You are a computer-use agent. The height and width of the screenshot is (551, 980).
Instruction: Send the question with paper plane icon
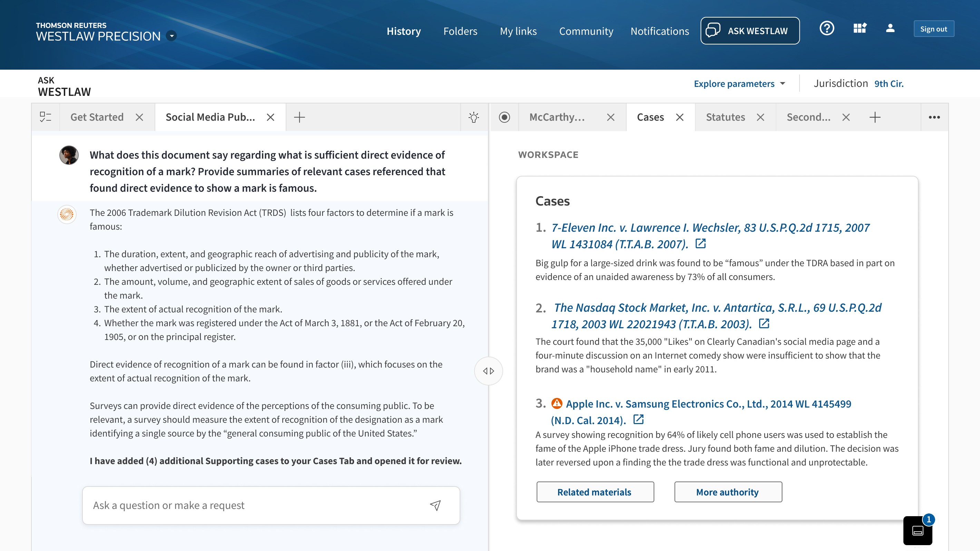(x=435, y=505)
